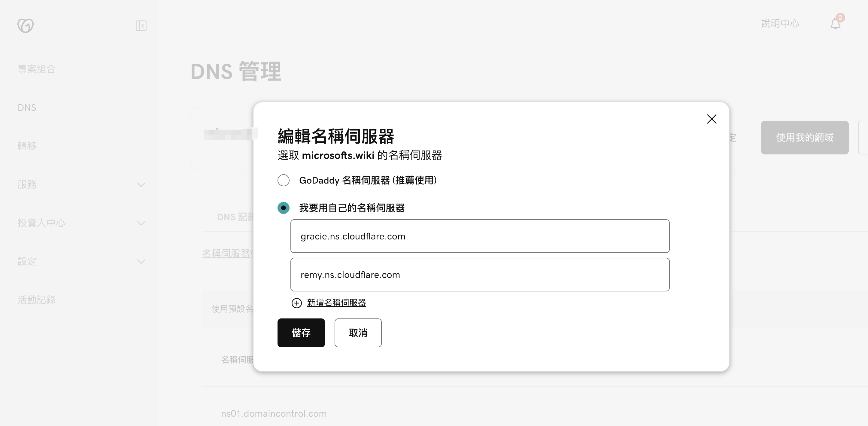
Task: Close the edit nameservers dialog
Action: [711, 119]
